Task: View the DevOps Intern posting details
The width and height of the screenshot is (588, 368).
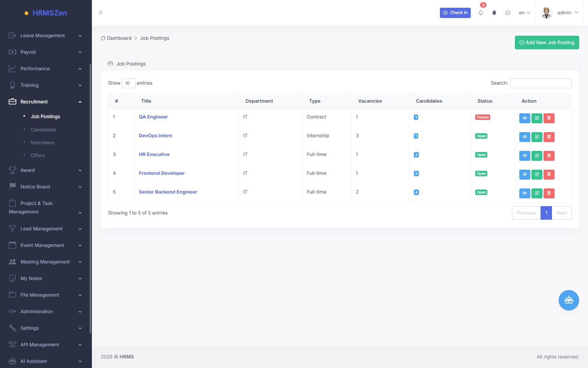Action: pos(525,137)
